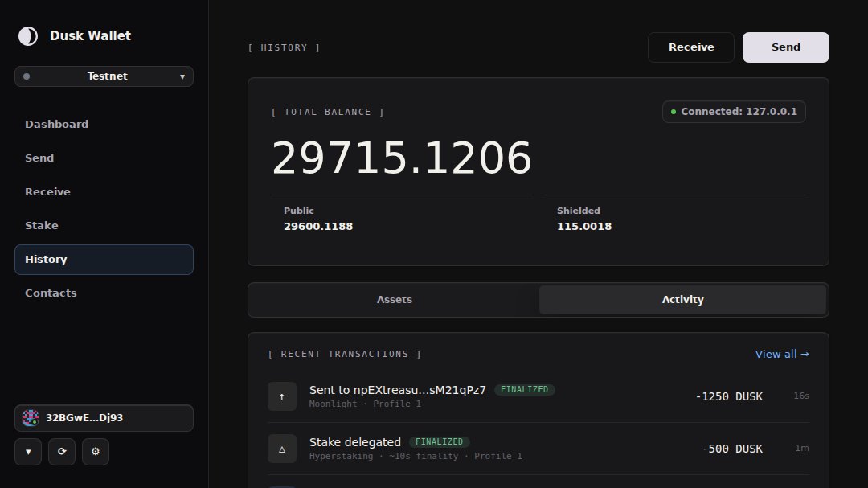
Task: Select History in the sidebar
Action: [x=104, y=259]
